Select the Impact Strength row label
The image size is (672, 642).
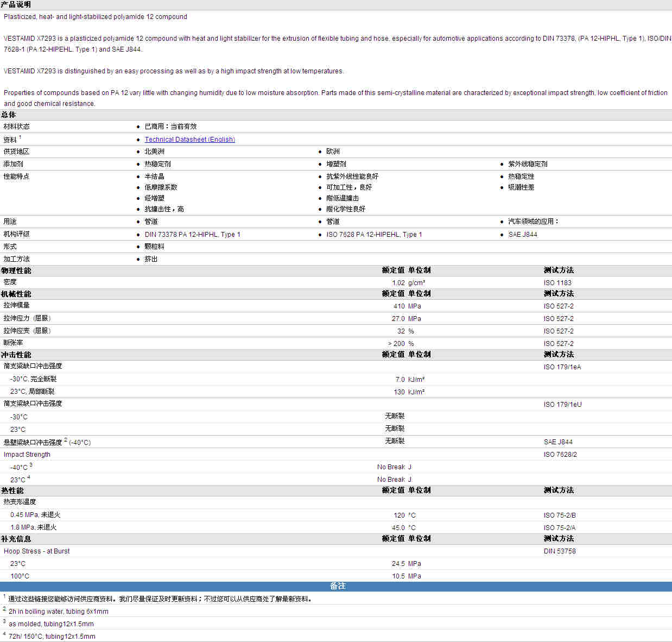27,455
